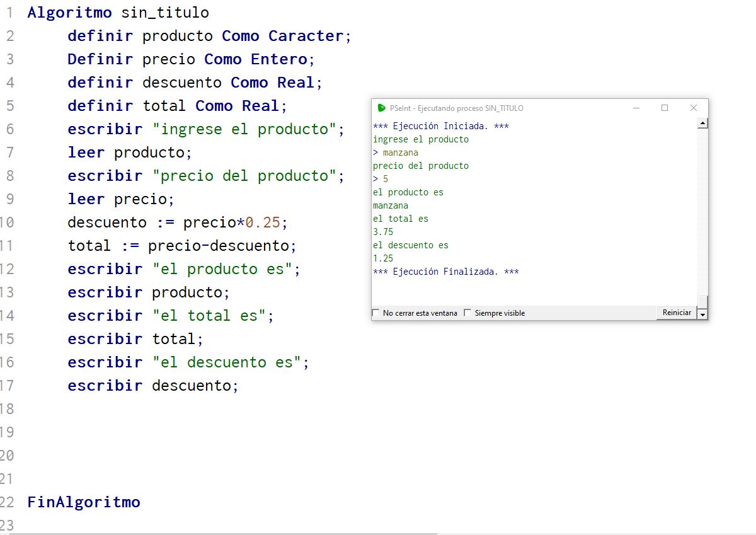This screenshot has height=535, width=756.
Task: Toggle the "Siempre visible" checkbox
Action: pos(467,313)
